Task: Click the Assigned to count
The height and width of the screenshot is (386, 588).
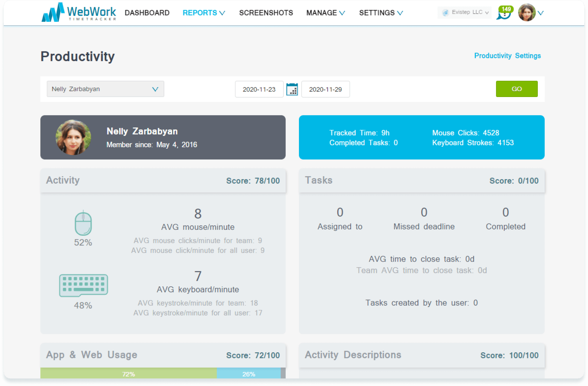Action: pos(340,212)
